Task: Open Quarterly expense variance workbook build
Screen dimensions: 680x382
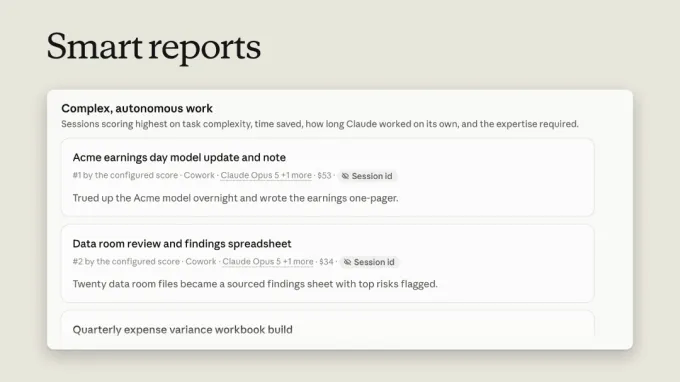Action: (x=183, y=330)
